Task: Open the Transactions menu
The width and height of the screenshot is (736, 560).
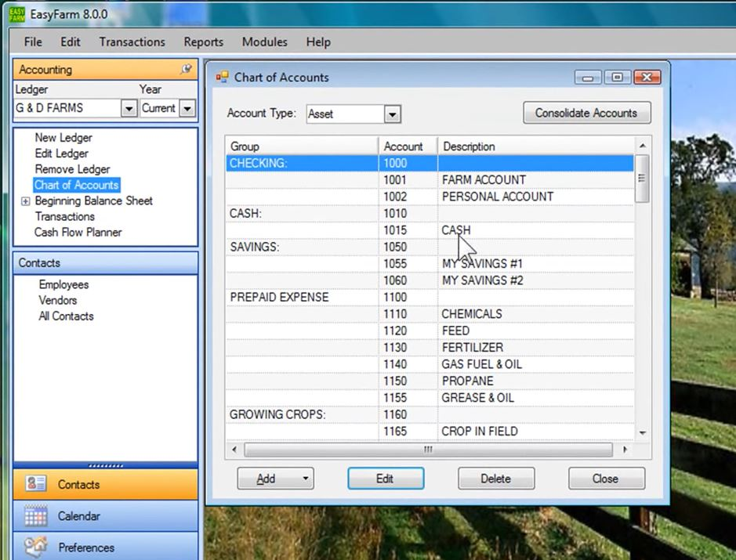Action: tap(132, 42)
